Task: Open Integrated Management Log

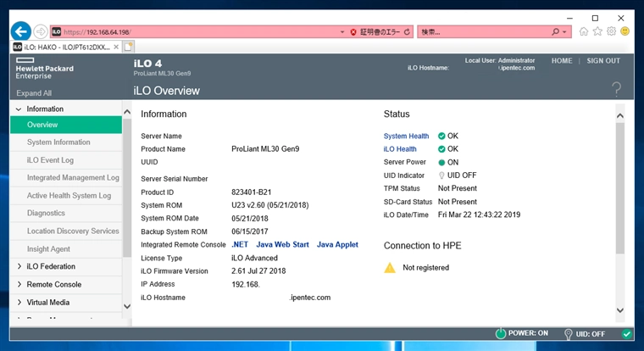Action: (x=66, y=177)
